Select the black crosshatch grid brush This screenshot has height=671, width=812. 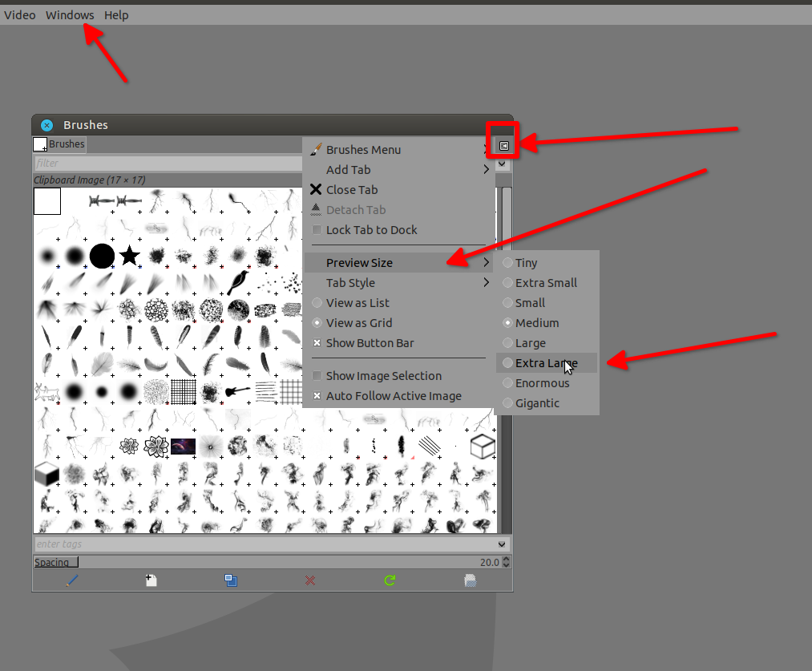(184, 391)
